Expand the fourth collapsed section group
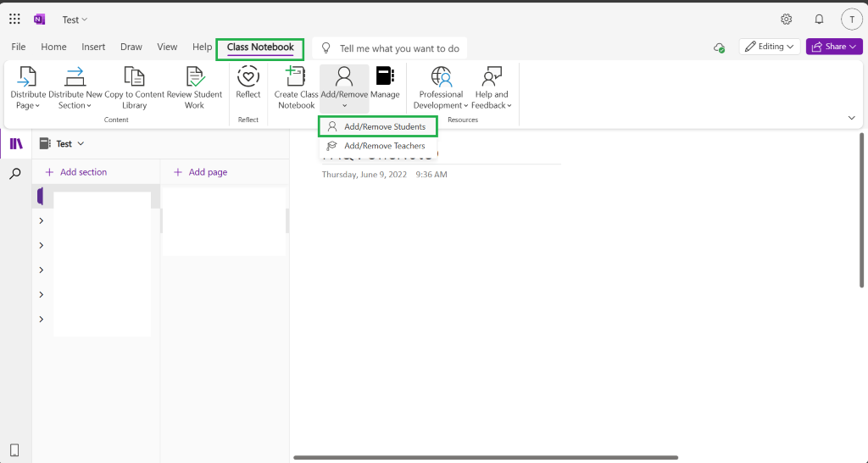The image size is (868, 463). (42, 294)
